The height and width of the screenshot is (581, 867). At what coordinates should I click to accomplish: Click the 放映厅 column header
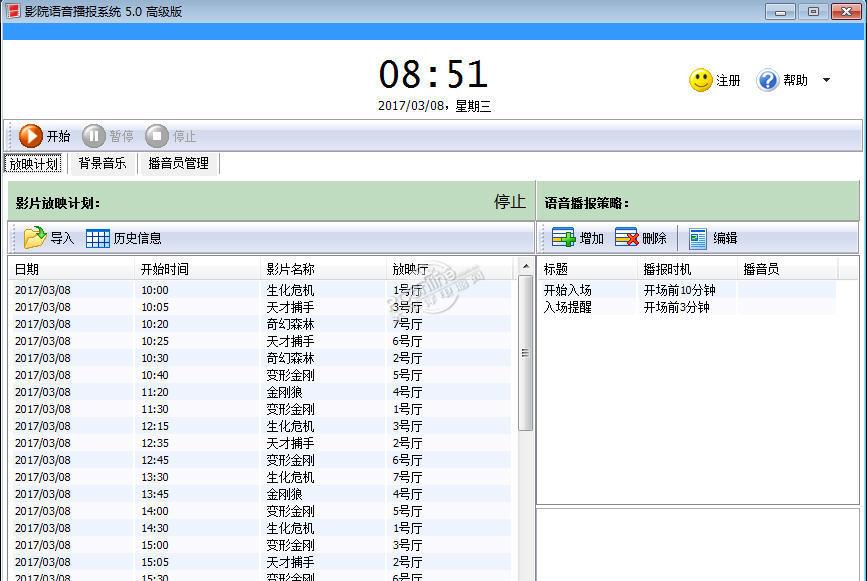click(450, 269)
